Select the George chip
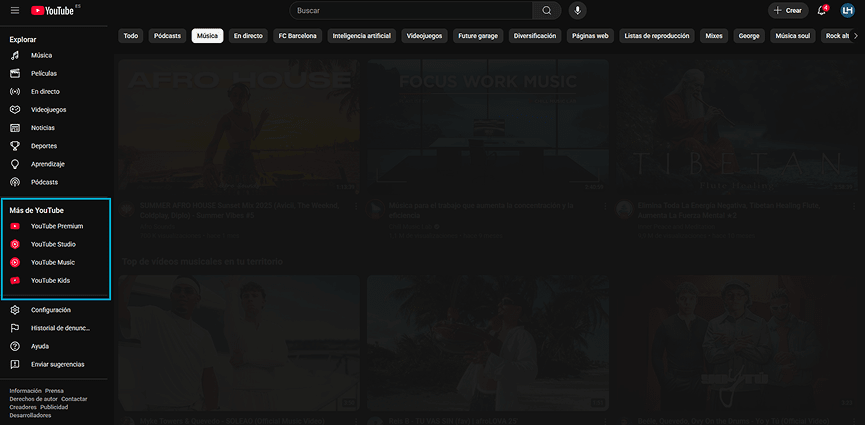 [x=749, y=36]
